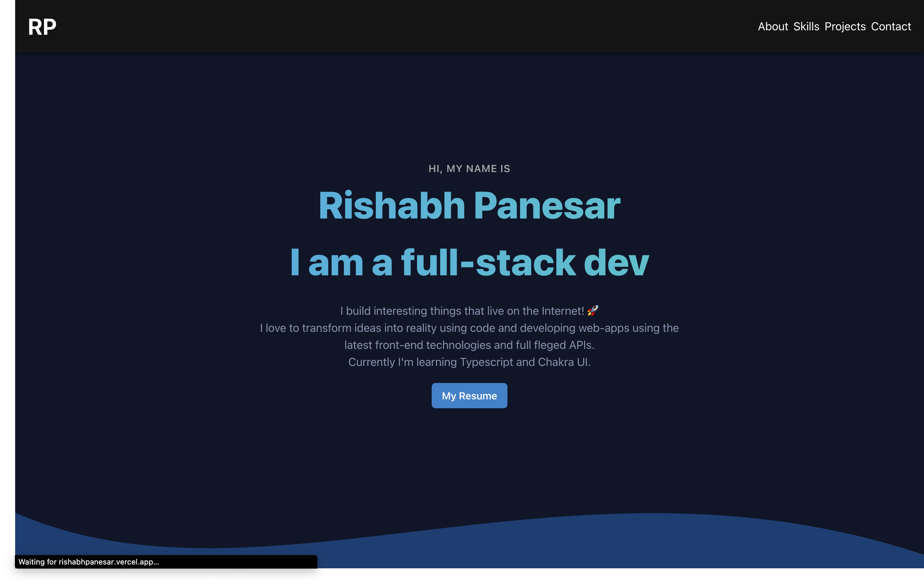Click the Rishabh Panesar heading

[469, 206]
